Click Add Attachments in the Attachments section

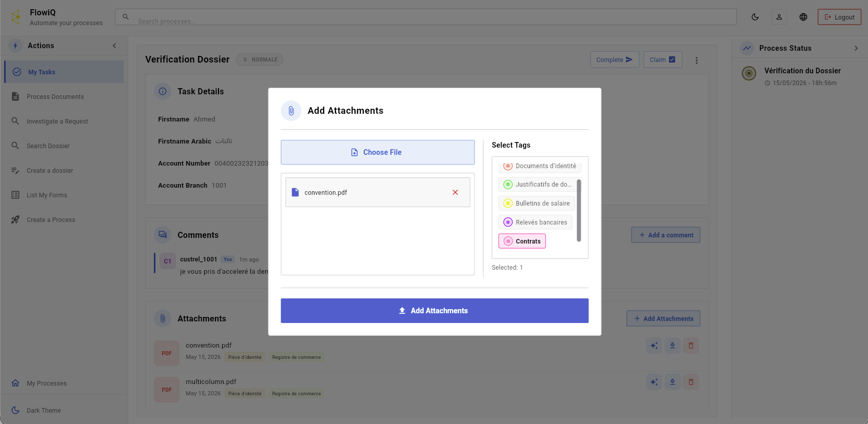click(x=663, y=318)
